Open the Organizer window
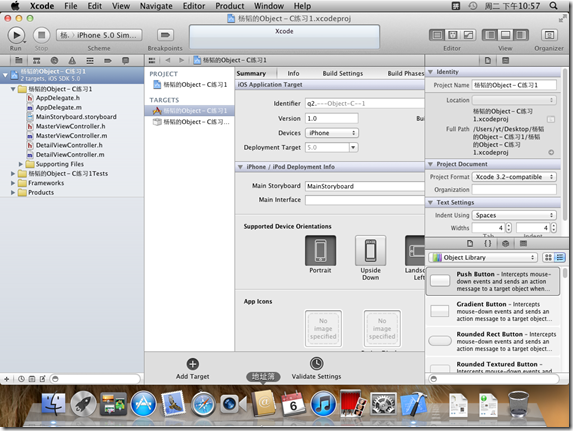Viewport: 573px width, 431px height. click(x=549, y=35)
